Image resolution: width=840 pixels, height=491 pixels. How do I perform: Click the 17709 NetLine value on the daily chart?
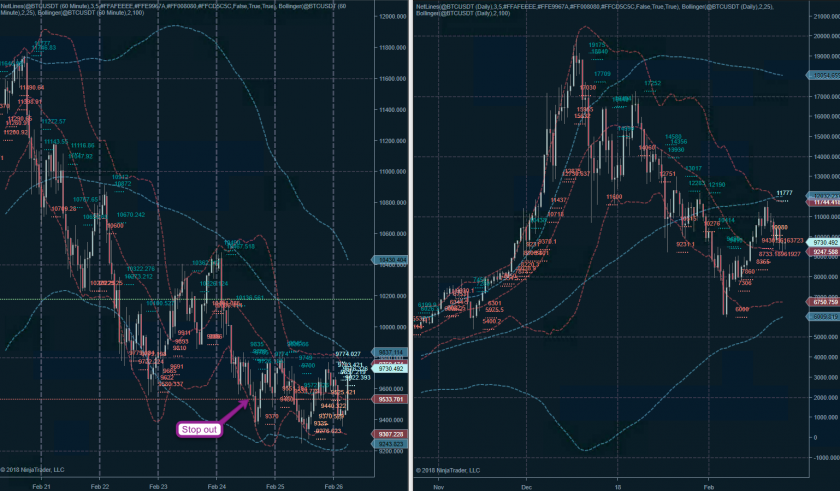pos(602,74)
